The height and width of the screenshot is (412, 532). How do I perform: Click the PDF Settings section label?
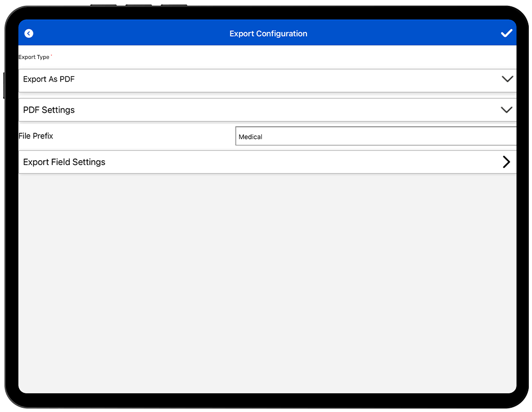coord(49,110)
